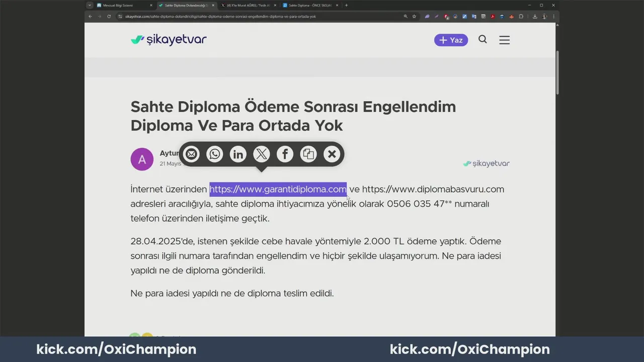
Task: Go to Şikayetvar home via header logo
Action: coord(169,40)
